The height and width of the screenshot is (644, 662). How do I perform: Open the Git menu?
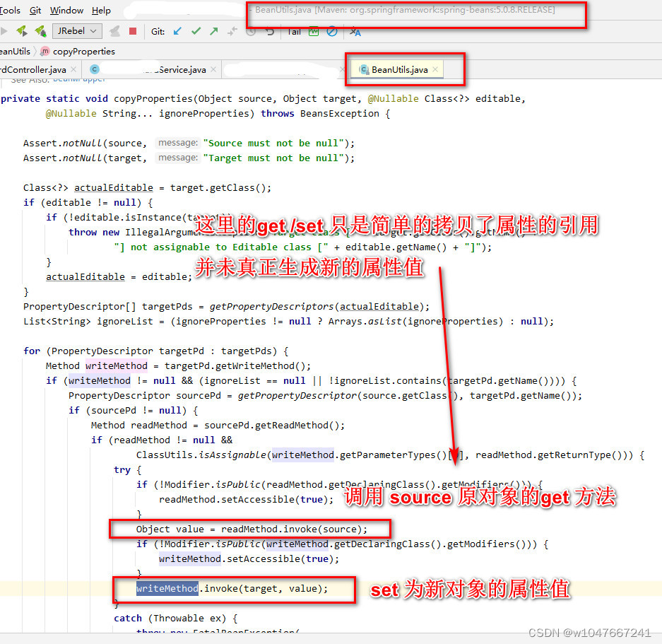[35, 10]
